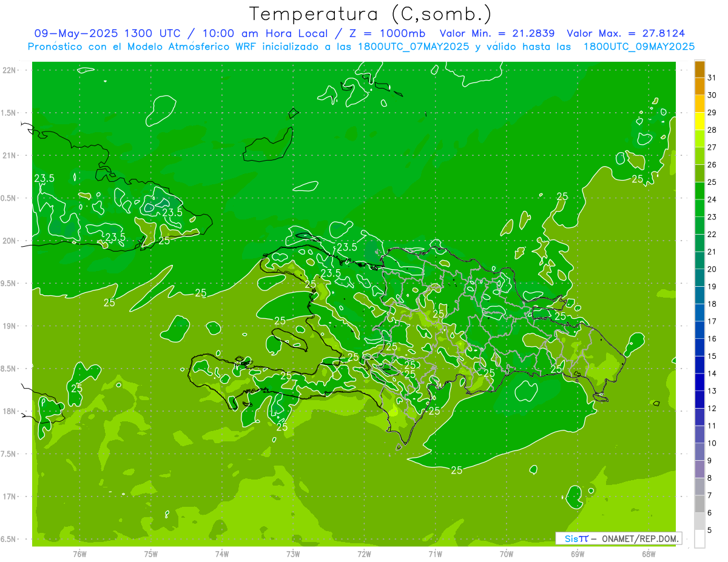728x562 pixels.
Task: Click the gray legend swatch between 6 and 7
Action: [x=699, y=504]
